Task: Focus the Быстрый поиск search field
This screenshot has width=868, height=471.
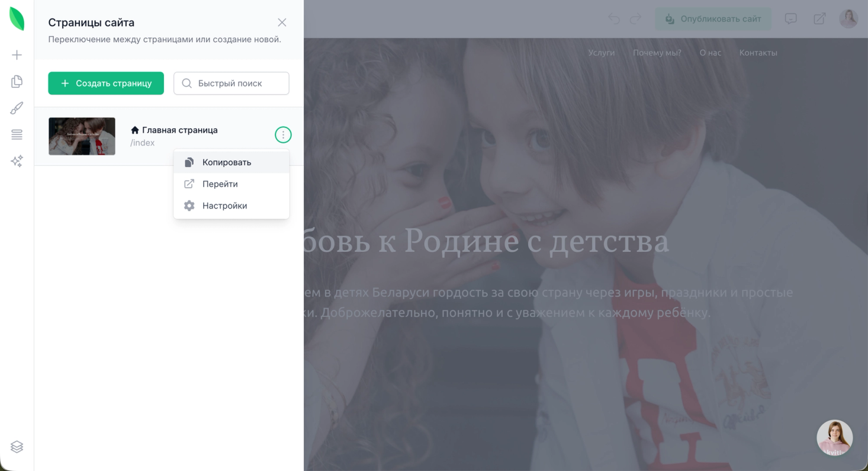Action: tap(232, 84)
